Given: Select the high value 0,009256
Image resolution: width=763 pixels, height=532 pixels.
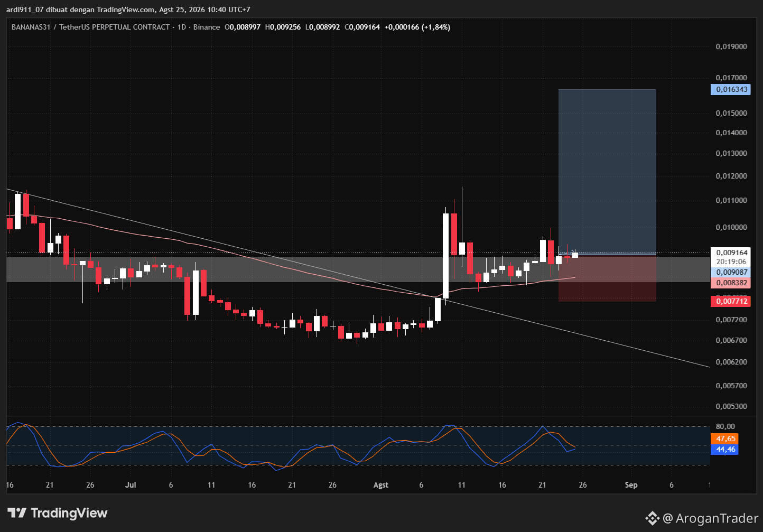Looking at the screenshot, I should click(x=283, y=27).
